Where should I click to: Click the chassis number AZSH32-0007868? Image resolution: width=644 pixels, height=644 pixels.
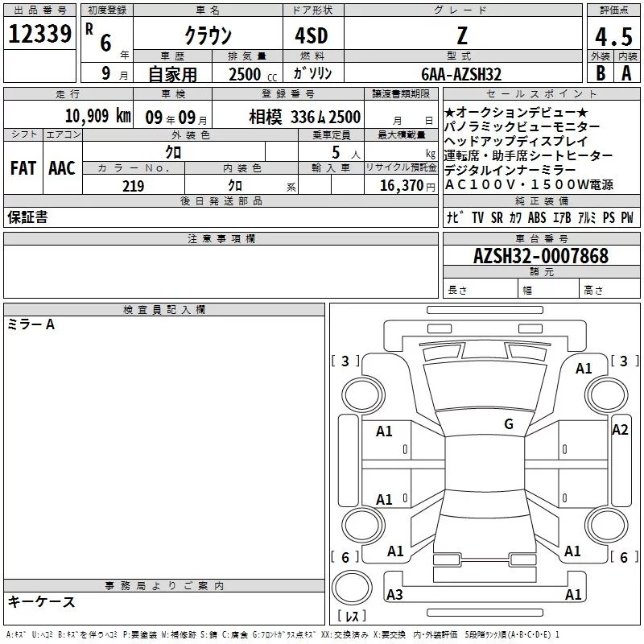[540, 256]
